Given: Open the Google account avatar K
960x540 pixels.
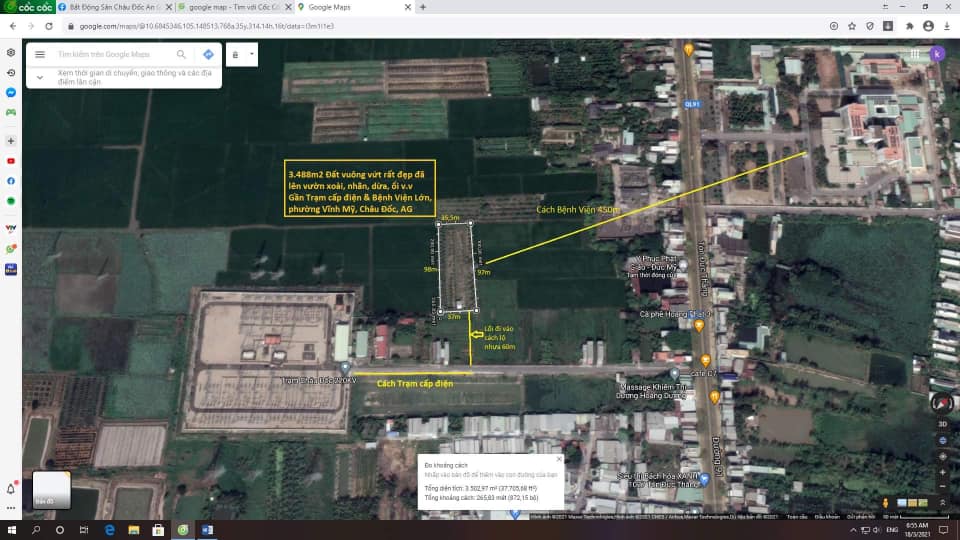Looking at the screenshot, I should pyautogui.click(x=937, y=54).
